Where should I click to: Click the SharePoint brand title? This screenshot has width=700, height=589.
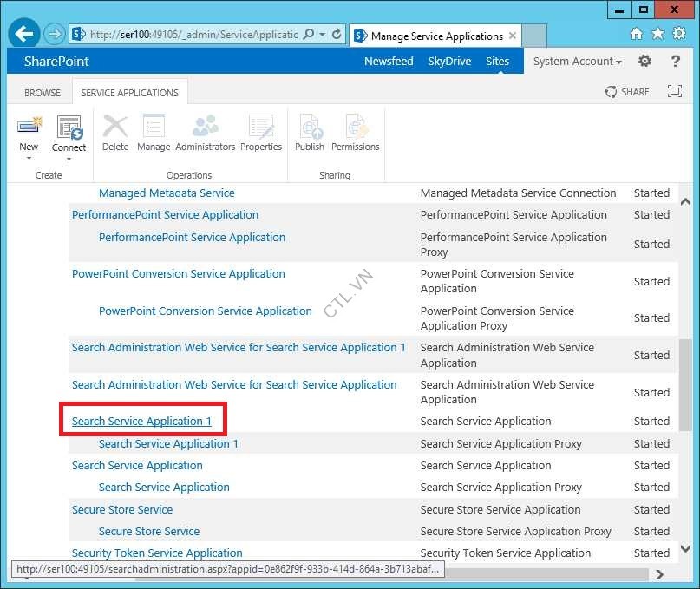[56, 62]
